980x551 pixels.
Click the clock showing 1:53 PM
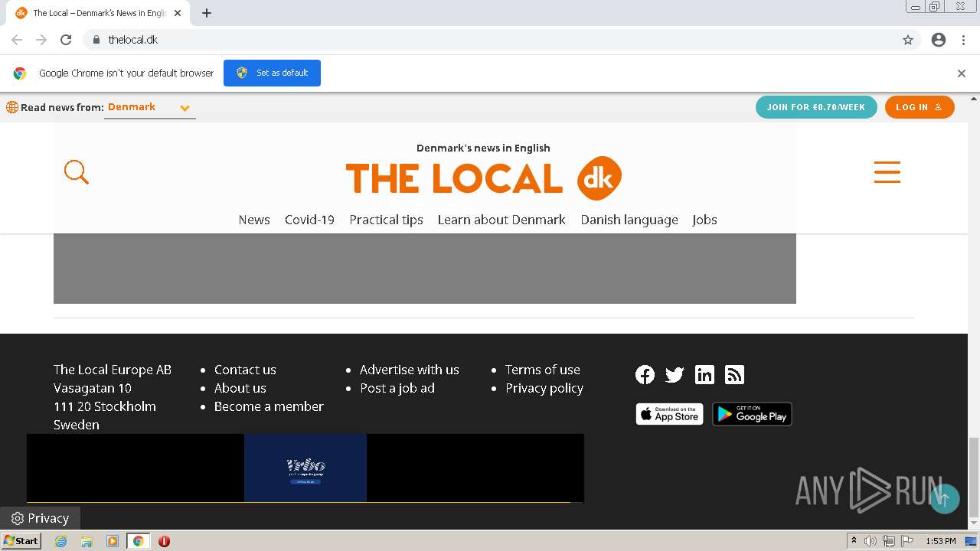pos(940,541)
